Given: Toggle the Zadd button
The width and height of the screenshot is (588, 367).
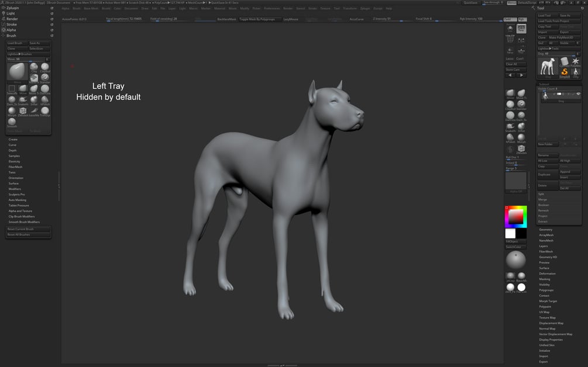Looking at the screenshot, I should coord(510,19).
